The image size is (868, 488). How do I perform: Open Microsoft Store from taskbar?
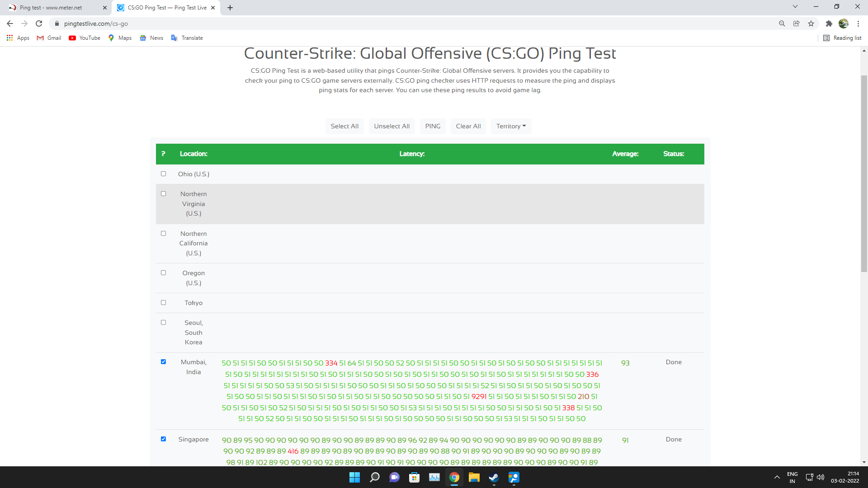coord(415,477)
